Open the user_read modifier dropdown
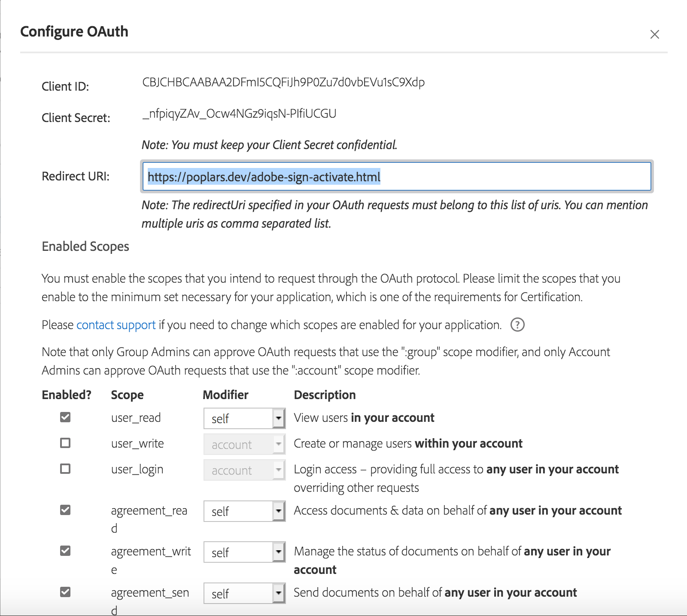687x616 pixels. coord(244,418)
